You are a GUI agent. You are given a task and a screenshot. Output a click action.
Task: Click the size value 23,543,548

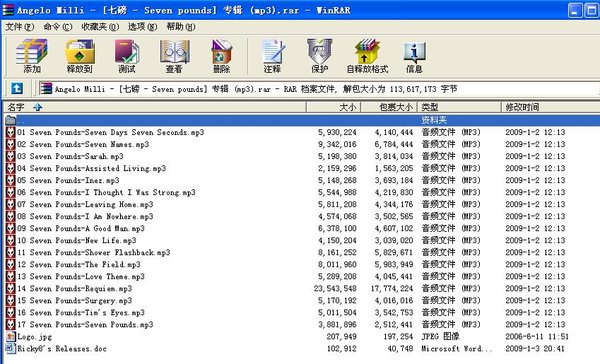(335, 289)
